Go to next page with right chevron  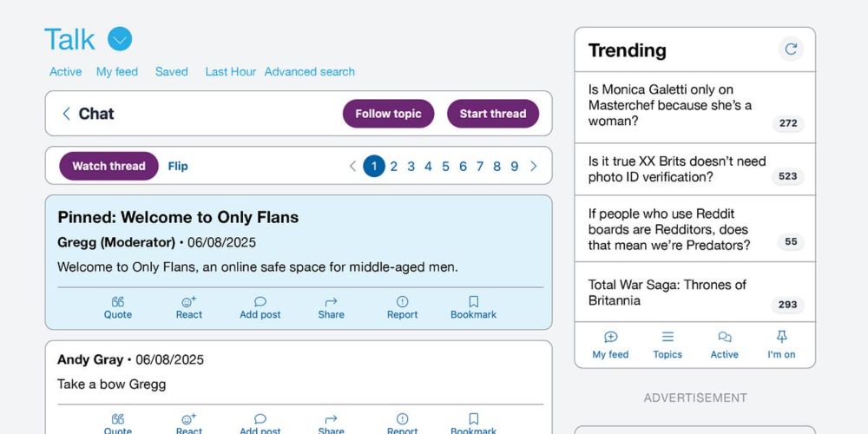click(x=533, y=166)
